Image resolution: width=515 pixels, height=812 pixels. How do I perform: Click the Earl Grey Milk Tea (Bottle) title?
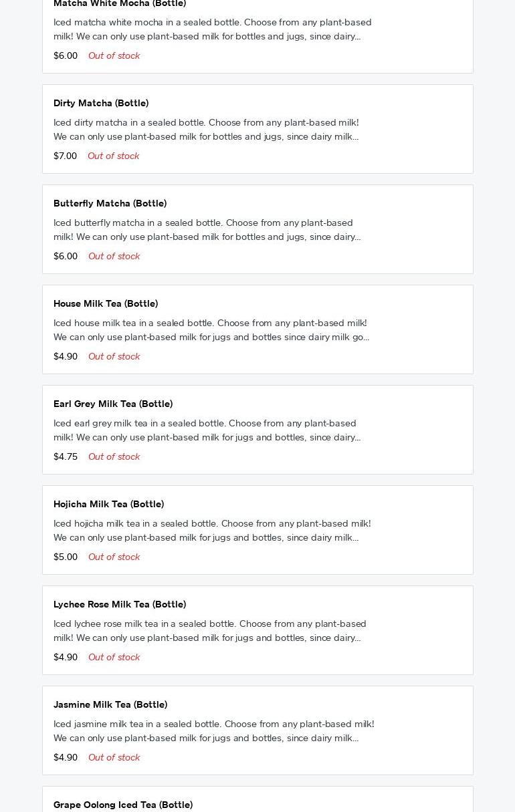coord(113,404)
